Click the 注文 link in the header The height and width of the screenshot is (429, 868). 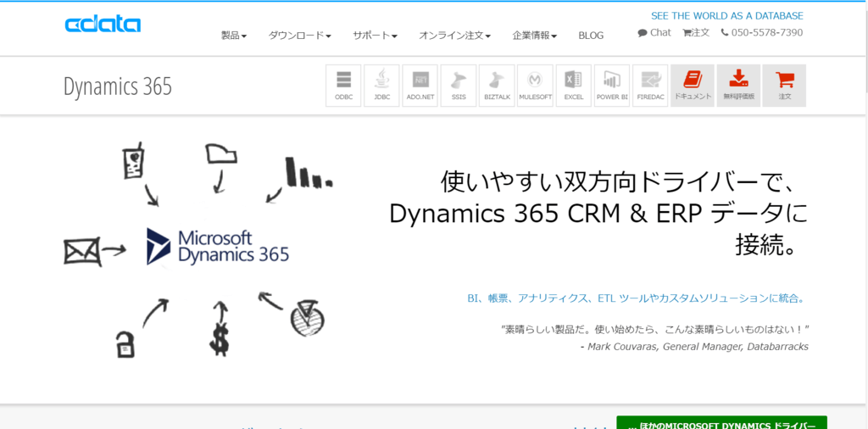click(x=696, y=33)
